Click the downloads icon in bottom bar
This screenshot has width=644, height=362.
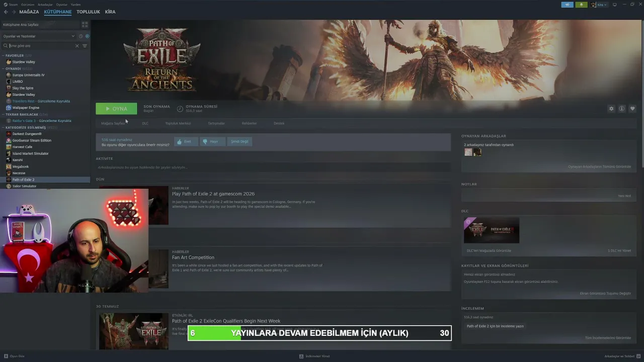tap(301, 356)
